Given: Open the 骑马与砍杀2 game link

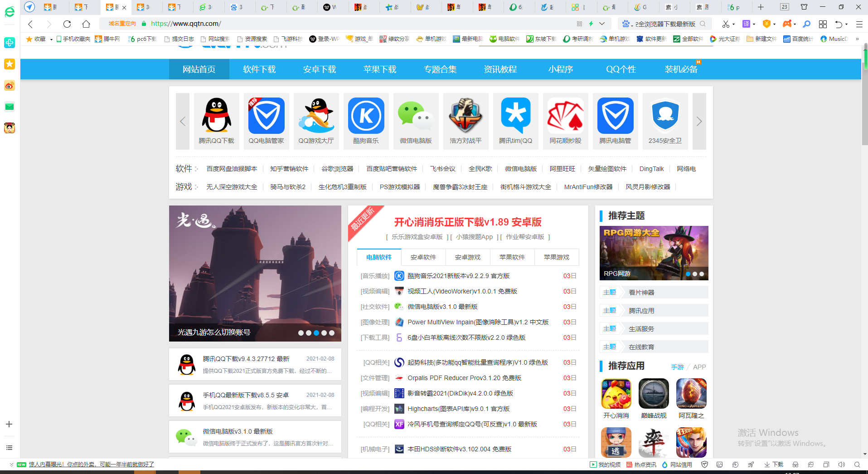Looking at the screenshot, I should pyautogui.click(x=288, y=187).
